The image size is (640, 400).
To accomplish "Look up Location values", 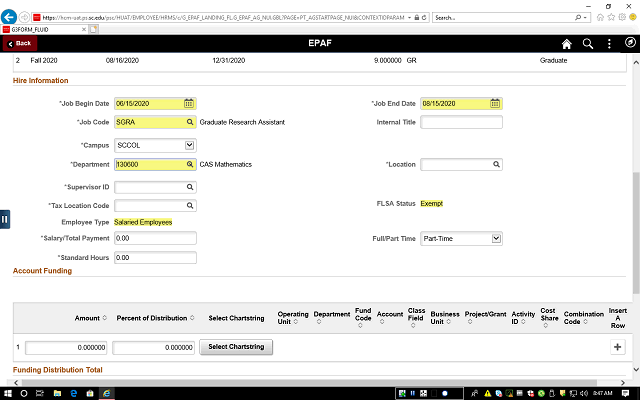I will click(496, 164).
